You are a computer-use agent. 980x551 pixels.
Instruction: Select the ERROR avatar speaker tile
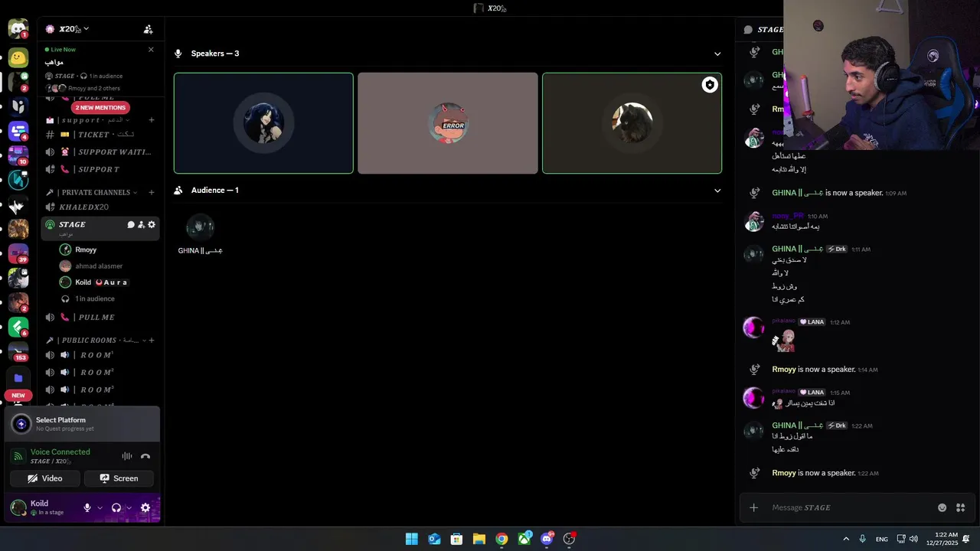click(448, 123)
